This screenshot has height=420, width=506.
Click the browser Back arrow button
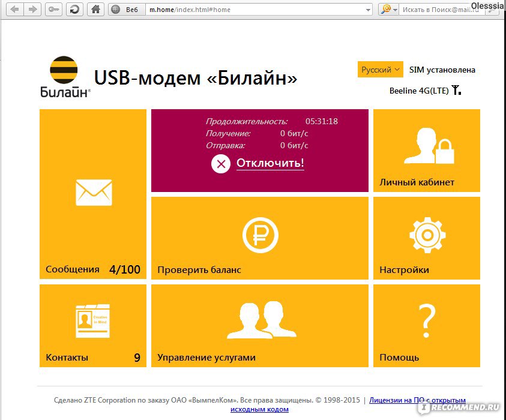[14, 10]
